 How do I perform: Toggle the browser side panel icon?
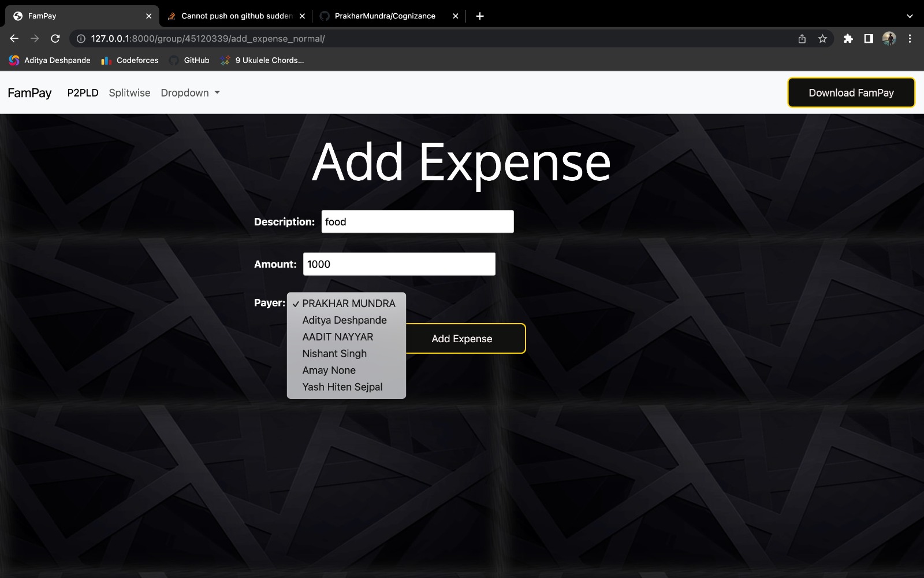868,39
